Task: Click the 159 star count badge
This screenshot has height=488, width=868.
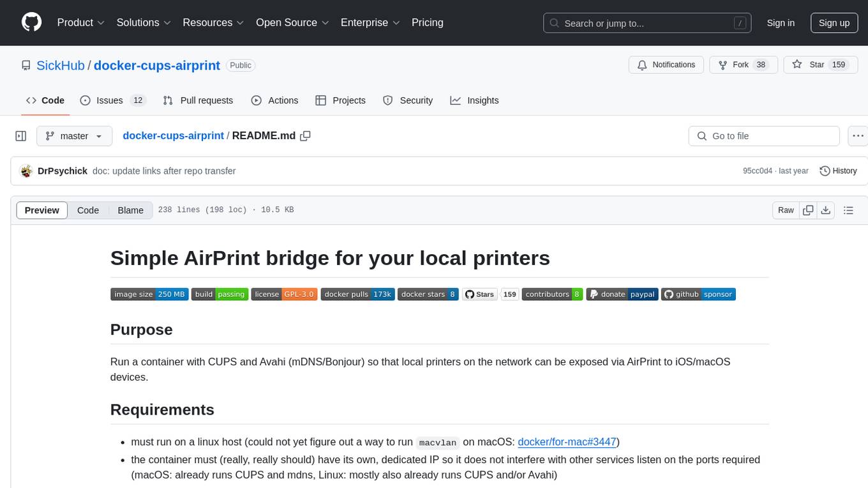Action: pyautogui.click(x=509, y=294)
